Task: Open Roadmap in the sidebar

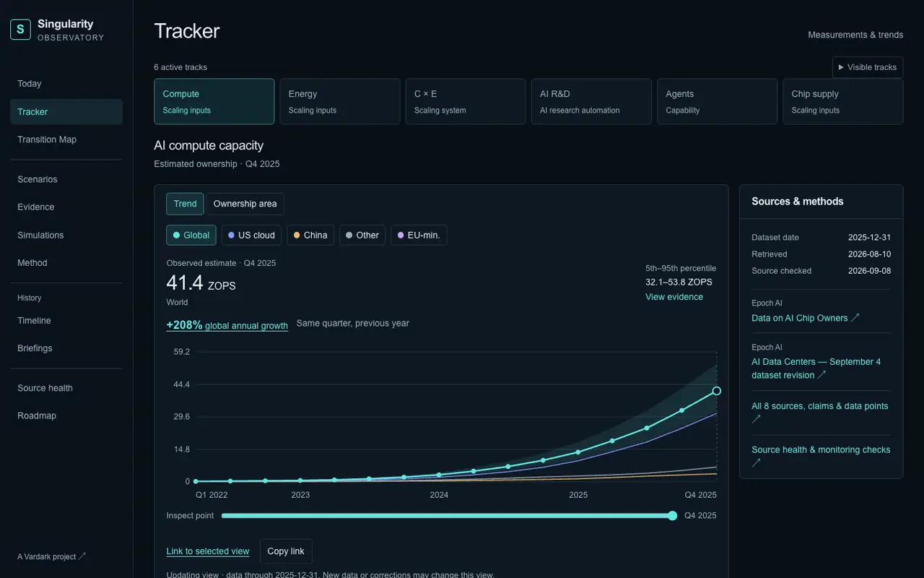Action: pyautogui.click(x=66, y=415)
